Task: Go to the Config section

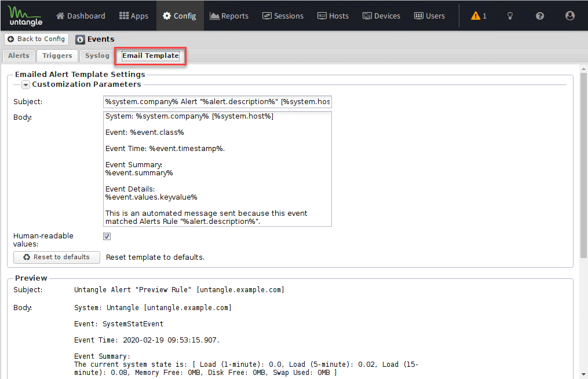Action: tap(180, 16)
